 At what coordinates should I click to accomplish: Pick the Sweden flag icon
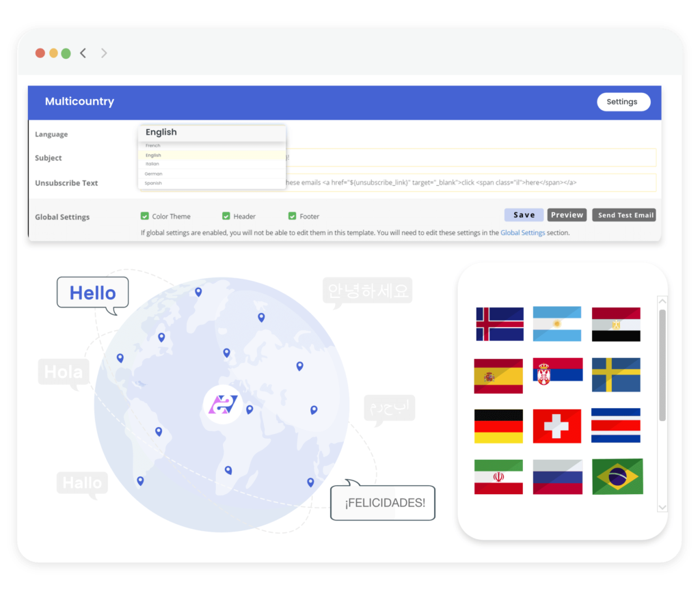pyautogui.click(x=616, y=375)
